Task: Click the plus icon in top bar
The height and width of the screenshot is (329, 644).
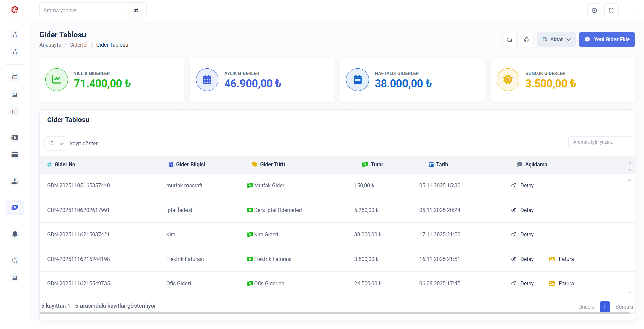Action: pyautogui.click(x=594, y=10)
